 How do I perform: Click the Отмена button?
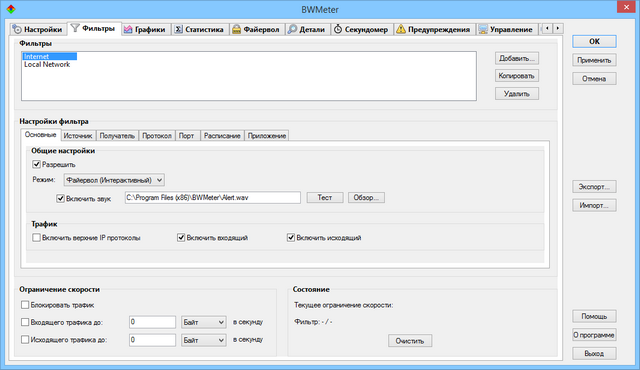point(594,79)
